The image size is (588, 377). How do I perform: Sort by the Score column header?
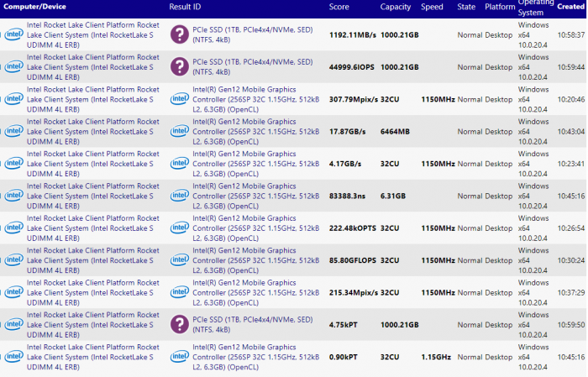click(x=339, y=7)
